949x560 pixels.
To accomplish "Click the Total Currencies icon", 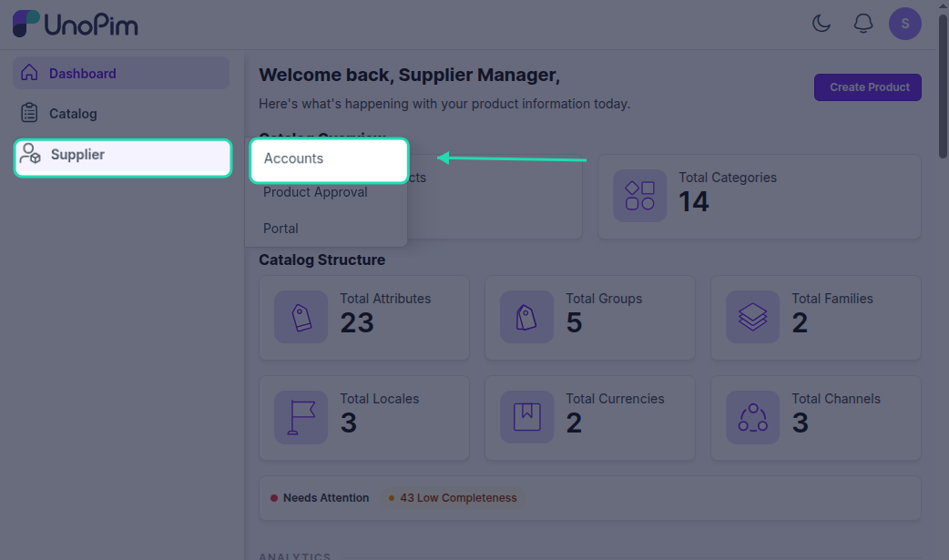I will point(526,417).
